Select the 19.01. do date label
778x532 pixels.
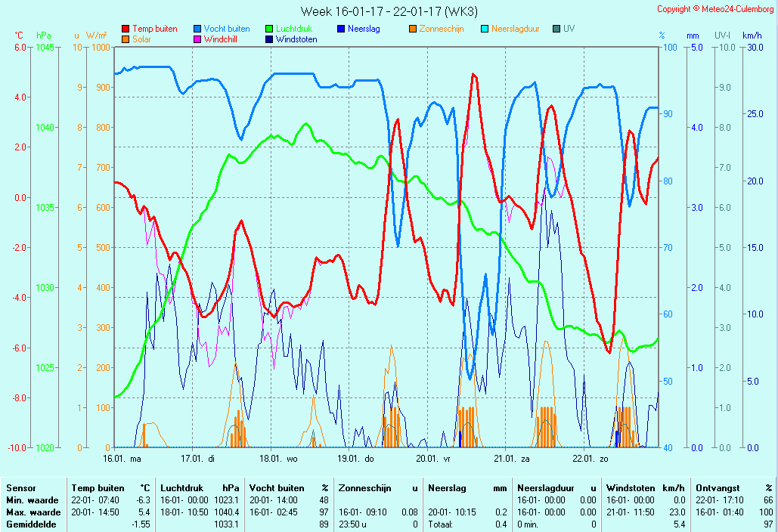tap(355, 458)
